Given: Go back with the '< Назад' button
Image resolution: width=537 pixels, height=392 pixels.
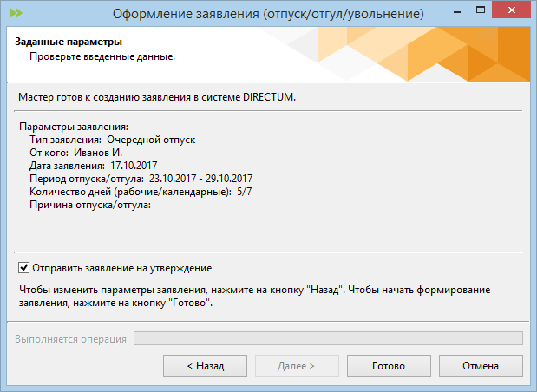Looking at the screenshot, I should pos(205,366).
